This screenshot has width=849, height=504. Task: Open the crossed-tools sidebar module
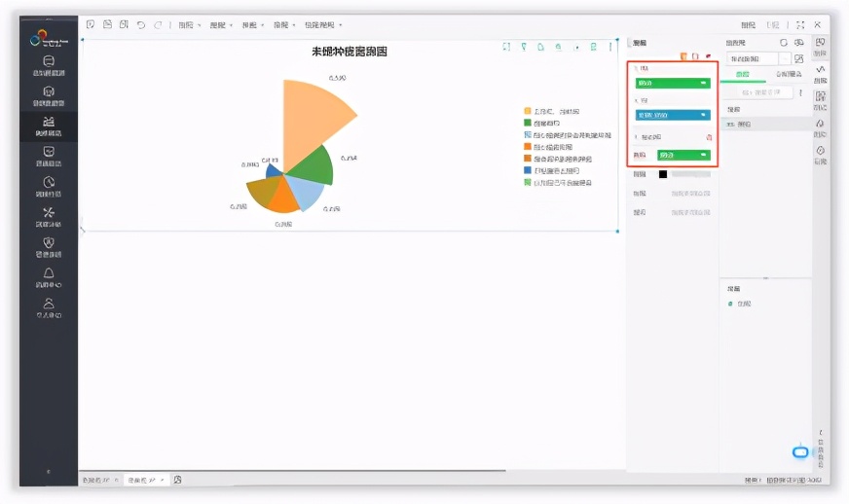point(49,217)
